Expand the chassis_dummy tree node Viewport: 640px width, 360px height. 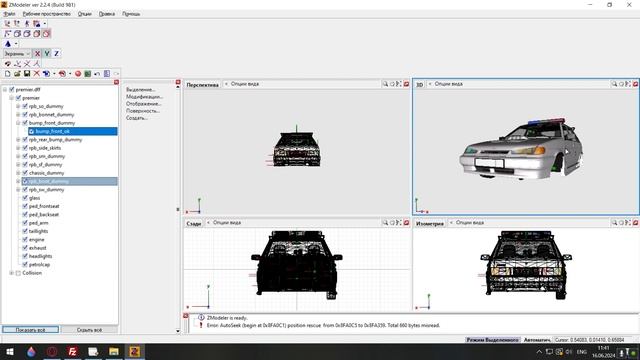18,173
